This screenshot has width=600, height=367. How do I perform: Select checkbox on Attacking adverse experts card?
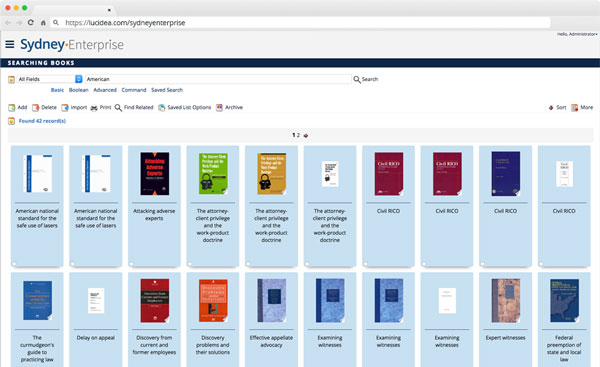pyautogui.click(x=131, y=264)
